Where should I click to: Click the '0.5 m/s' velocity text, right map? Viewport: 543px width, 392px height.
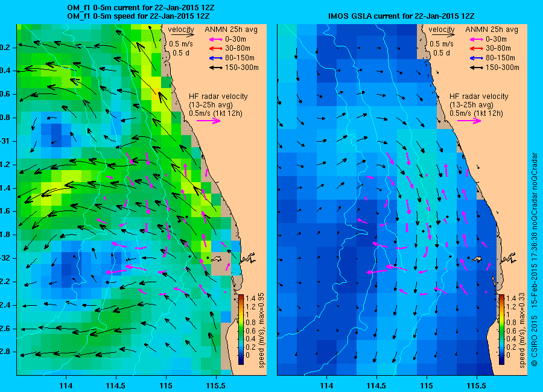tap(442, 44)
